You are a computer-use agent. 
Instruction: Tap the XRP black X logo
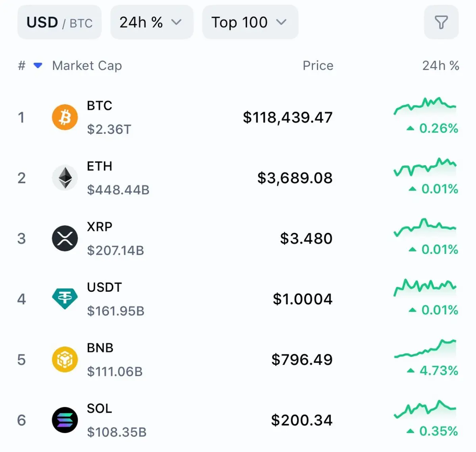(x=65, y=239)
